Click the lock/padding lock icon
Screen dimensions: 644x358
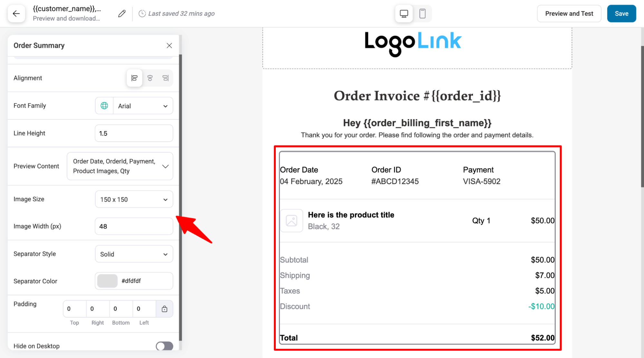[165, 309]
